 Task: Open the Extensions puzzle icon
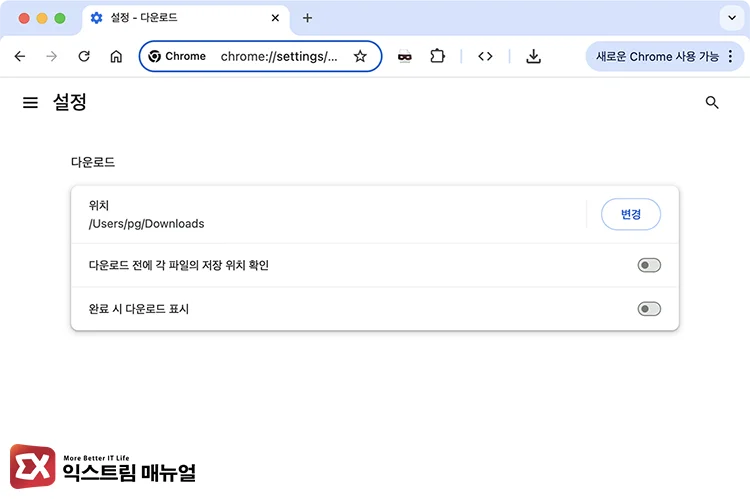click(437, 56)
